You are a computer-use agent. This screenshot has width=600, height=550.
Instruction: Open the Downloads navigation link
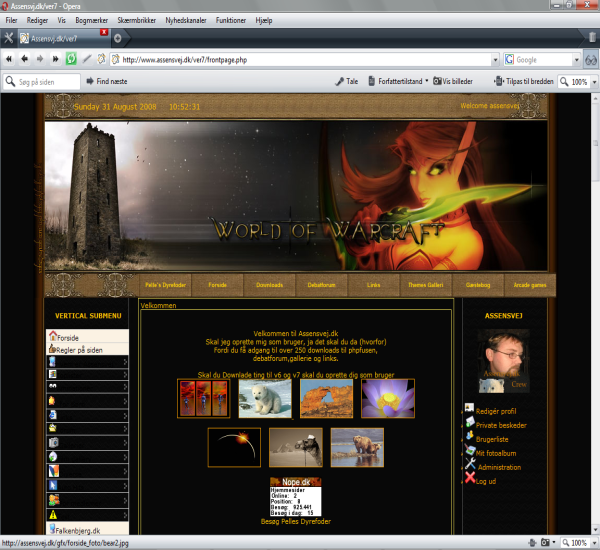pyautogui.click(x=269, y=285)
